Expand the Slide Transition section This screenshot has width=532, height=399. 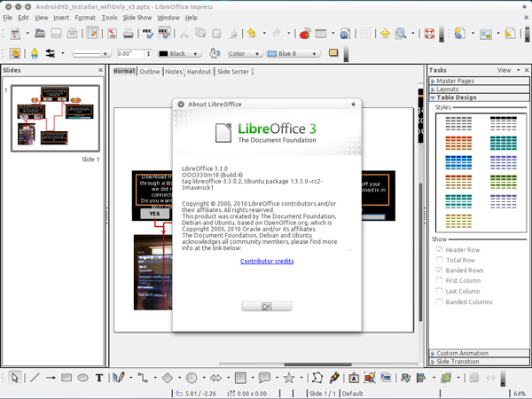point(480,362)
